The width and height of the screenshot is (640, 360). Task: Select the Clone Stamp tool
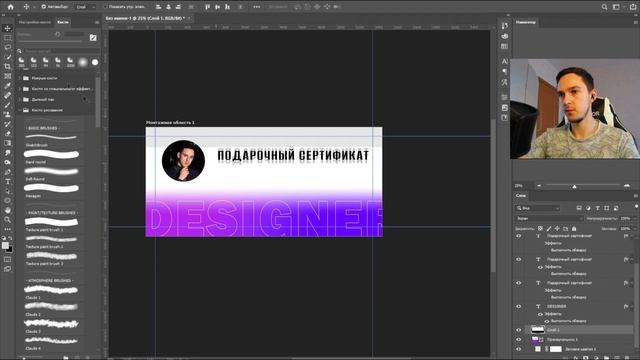[7, 115]
